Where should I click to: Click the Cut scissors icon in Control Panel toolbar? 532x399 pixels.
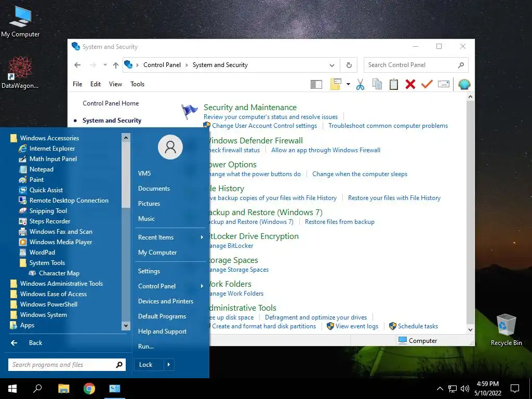pyautogui.click(x=361, y=84)
